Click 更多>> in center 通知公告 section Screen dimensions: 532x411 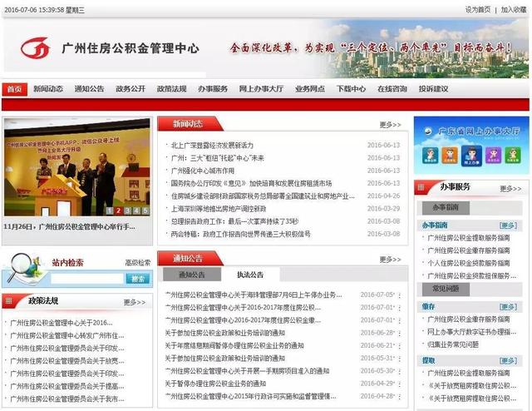pos(390,260)
